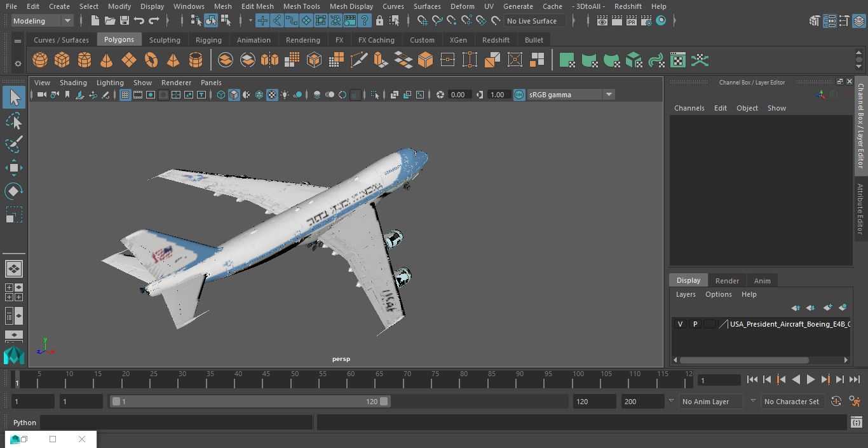Create a polygon pipe from the shelf
This screenshot has height=448, width=868.
click(x=196, y=60)
